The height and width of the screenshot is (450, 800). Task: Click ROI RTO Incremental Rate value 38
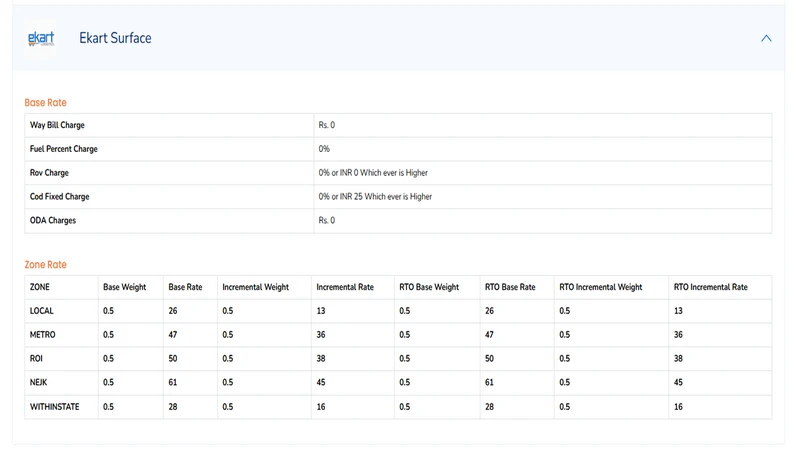tap(678, 359)
